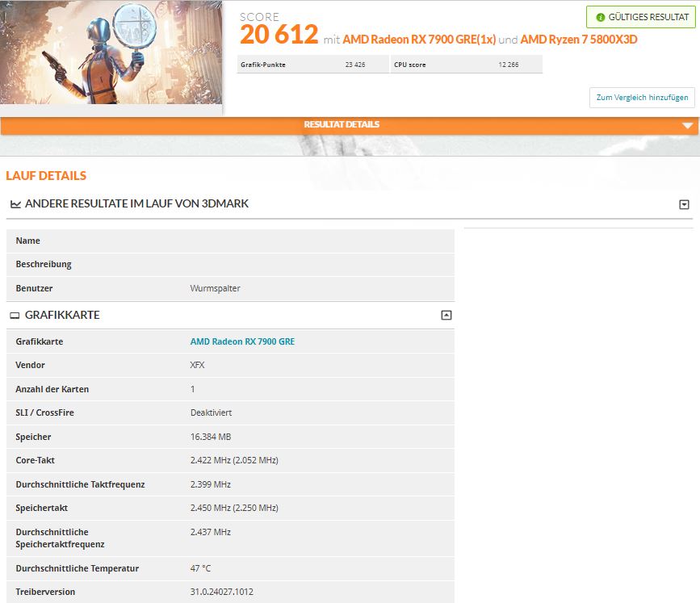Image resolution: width=700 pixels, height=603 pixels.
Task: Click the Treiberversion label
Action: pos(45,592)
